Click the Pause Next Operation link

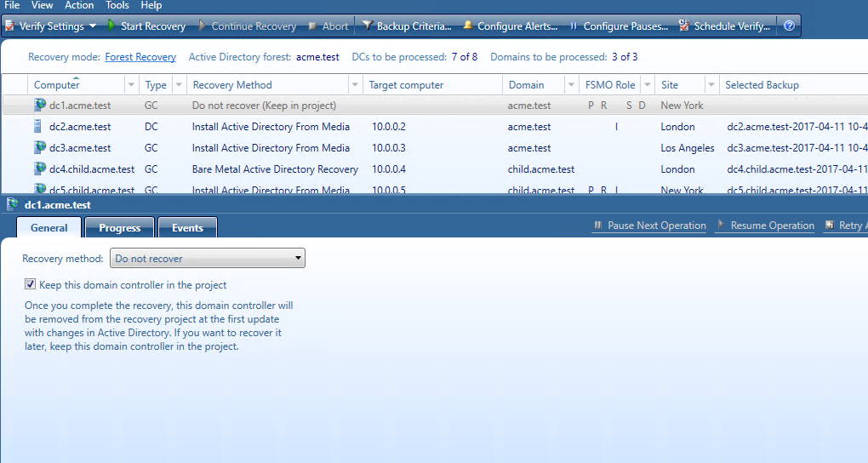657,226
